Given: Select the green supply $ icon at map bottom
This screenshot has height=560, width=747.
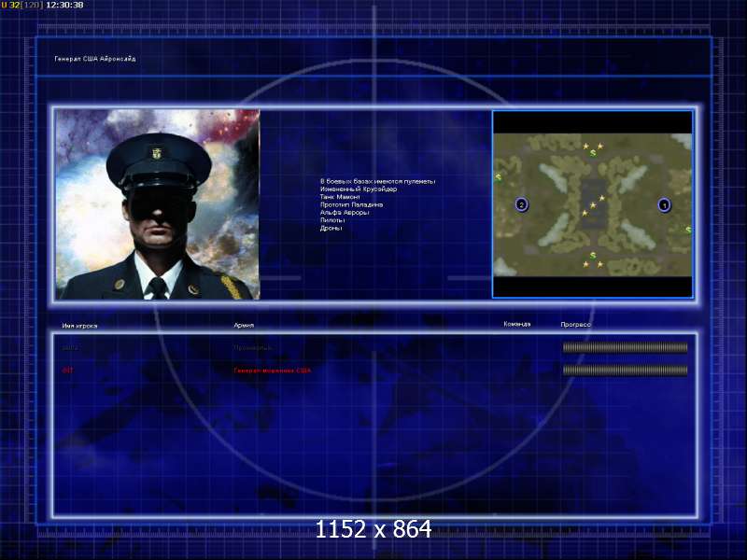Looking at the screenshot, I should pos(593,256).
